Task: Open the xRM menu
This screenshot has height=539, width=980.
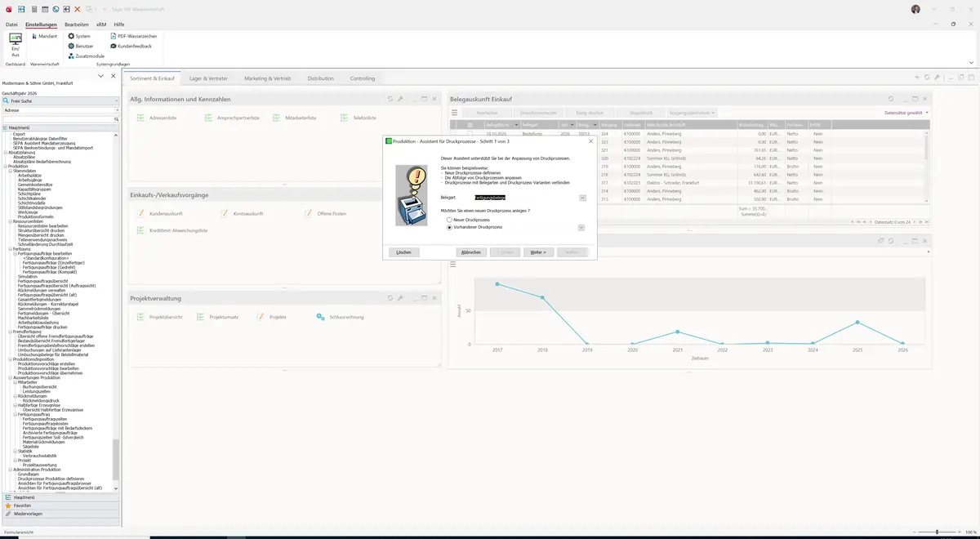Action: point(100,24)
